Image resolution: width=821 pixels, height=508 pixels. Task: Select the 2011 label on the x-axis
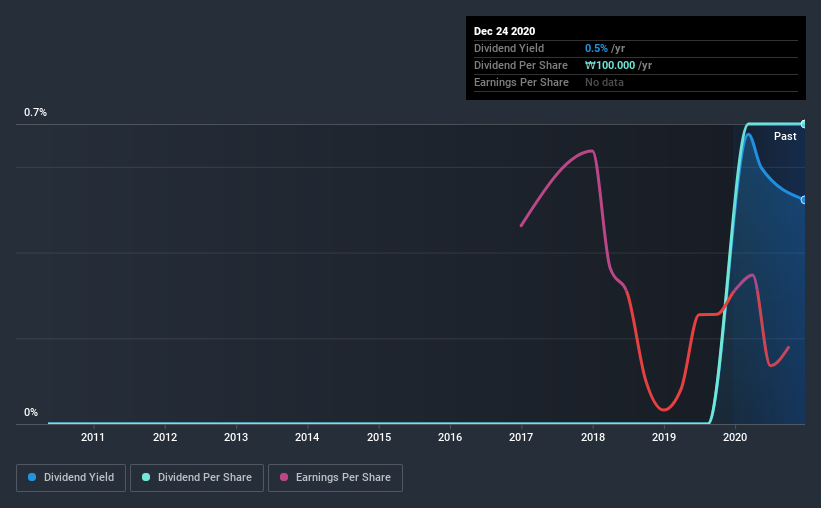(x=93, y=437)
